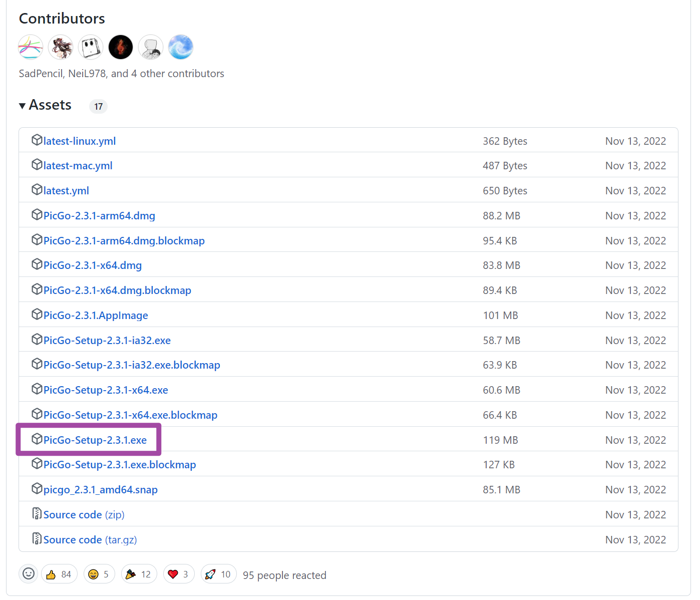Screen dimensions: 700x600
Task: Download picgo_2.3.1_amd64.snap
Action: click(x=101, y=490)
